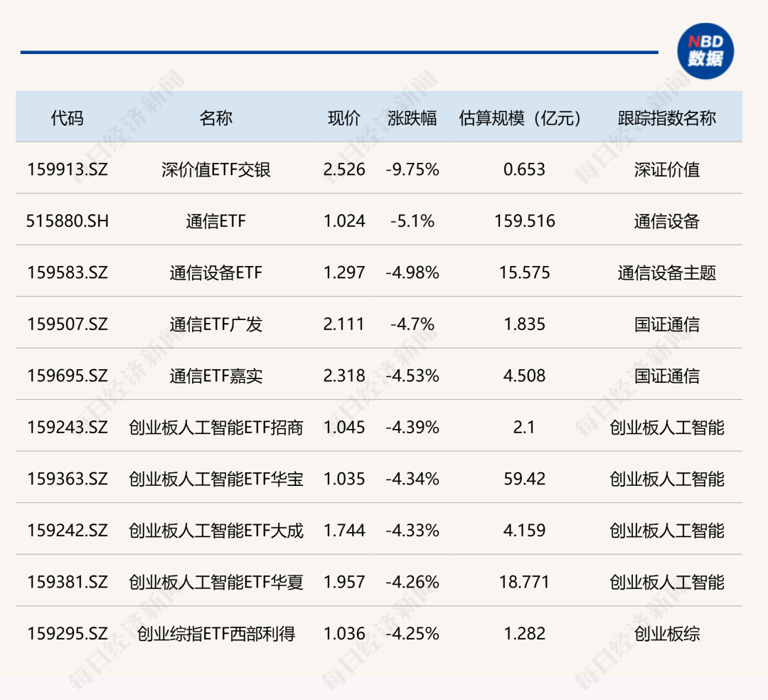Click code 159583.SZ
Screen dimensions: 768x700
pos(67,272)
